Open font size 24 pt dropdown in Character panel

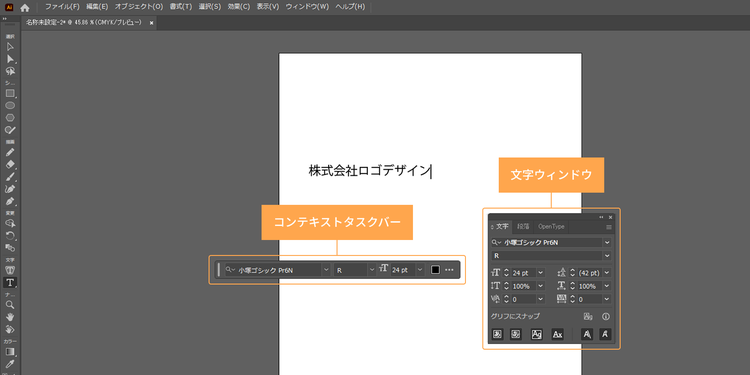(x=540, y=273)
